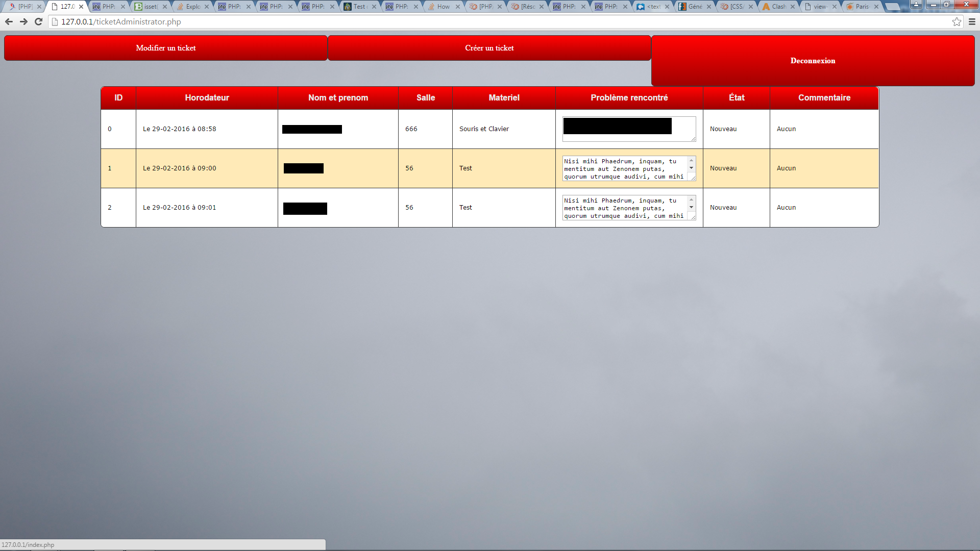Viewport: 980px width, 551px height.
Task: Click the browser forward arrow
Action: (23, 21)
